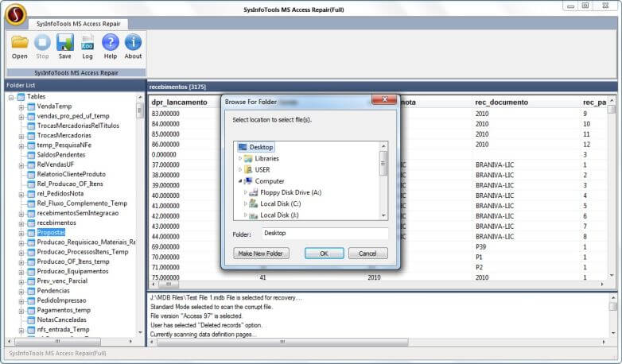The height and width of the screenshot is (364, 622).
Task: Expand the USER folder node
Action: click(x=240, y=169)
